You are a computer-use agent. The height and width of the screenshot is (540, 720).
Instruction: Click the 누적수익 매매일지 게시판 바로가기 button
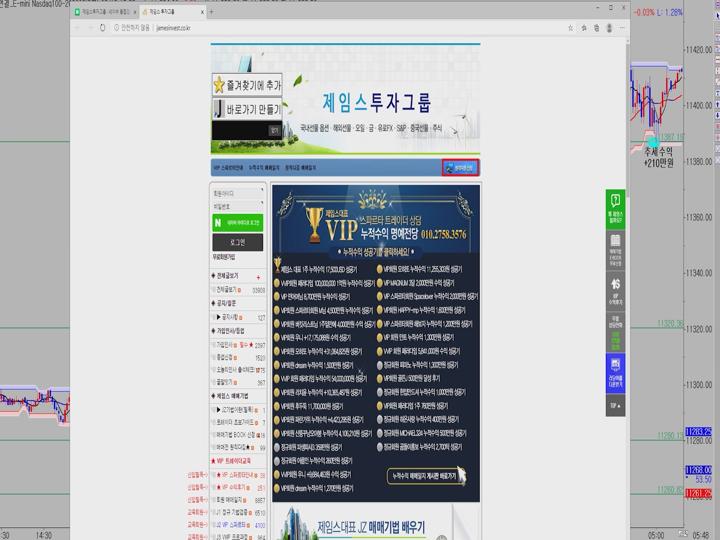(x=427, y=476)
